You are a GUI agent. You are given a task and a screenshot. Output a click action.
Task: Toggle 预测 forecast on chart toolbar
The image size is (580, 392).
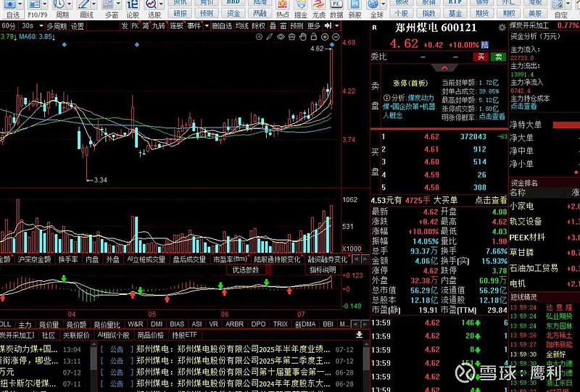pos(297,26)
